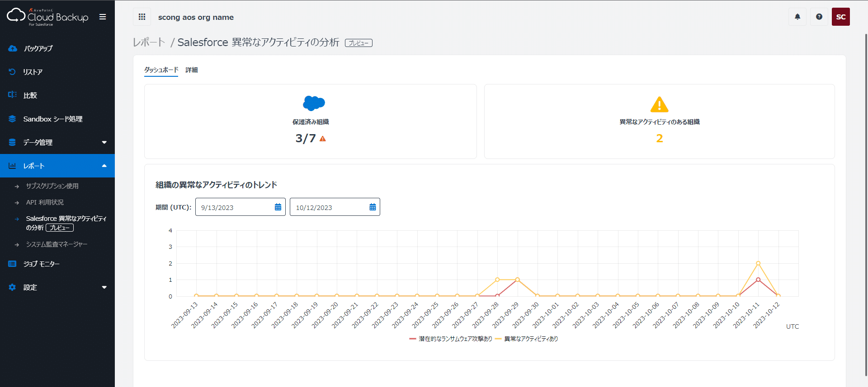Click the start date field 9/13/2023

(x=241, y=207)
